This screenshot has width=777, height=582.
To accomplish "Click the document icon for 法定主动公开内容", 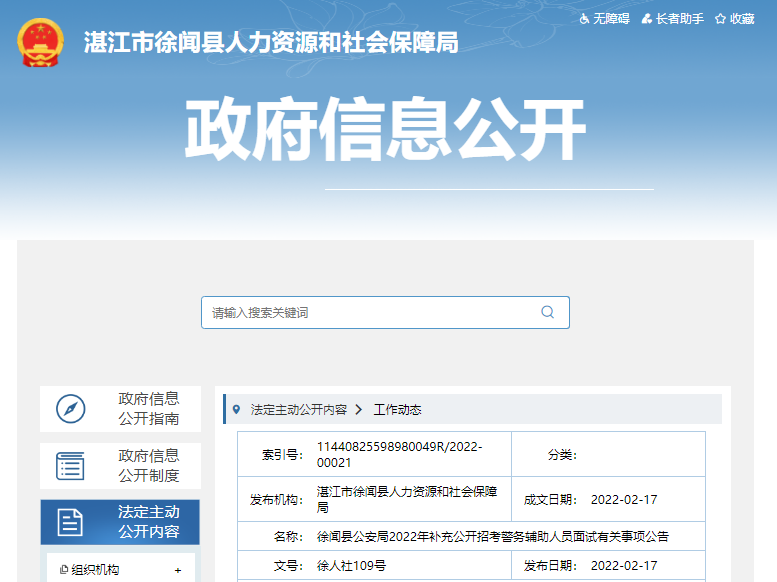I will 71,522.
